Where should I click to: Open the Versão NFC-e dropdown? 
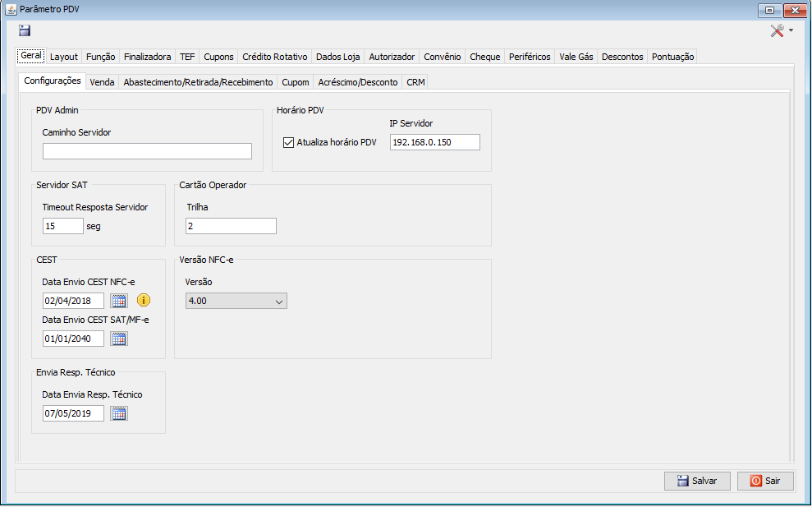[236, 301]
